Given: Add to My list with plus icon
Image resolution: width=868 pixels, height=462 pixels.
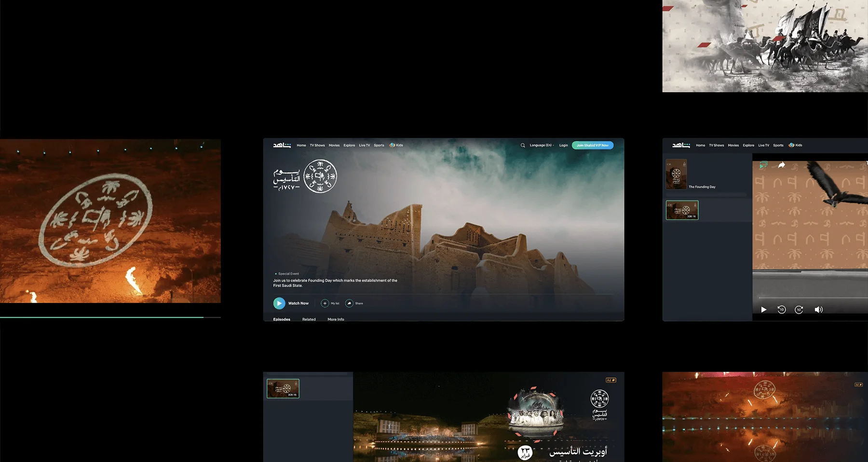Looking at the screenshot, I should pyautogui.click(x=325, y=303).
